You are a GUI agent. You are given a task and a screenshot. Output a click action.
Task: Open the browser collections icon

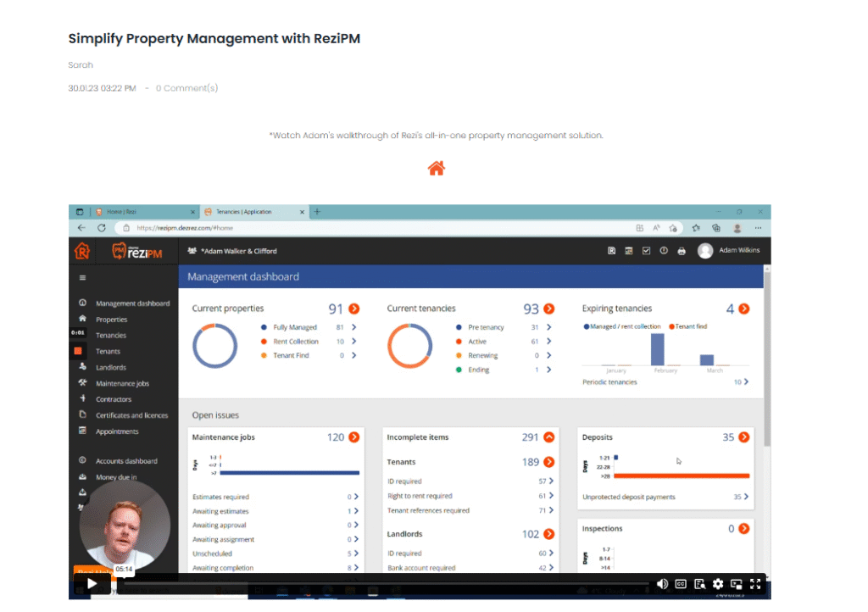pyautogui.click(x=715, y=228)
